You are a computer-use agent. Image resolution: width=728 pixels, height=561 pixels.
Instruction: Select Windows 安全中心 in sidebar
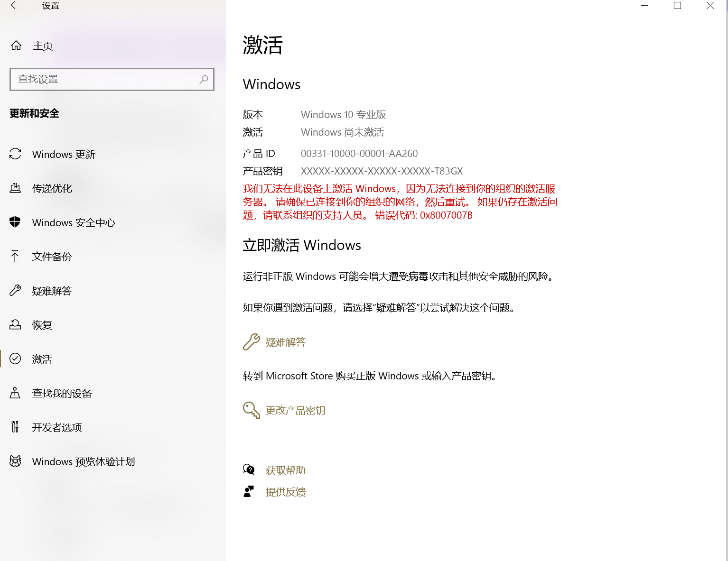[x=74, y=222]
